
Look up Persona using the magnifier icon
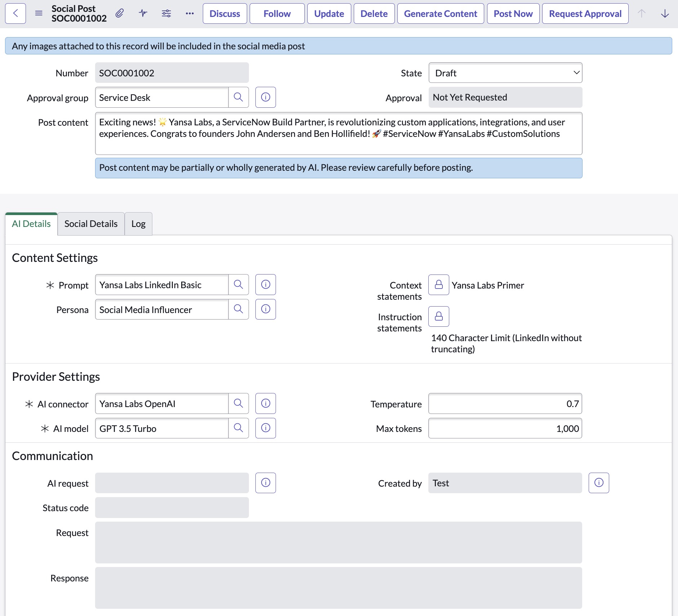click(x=238, y=309)
